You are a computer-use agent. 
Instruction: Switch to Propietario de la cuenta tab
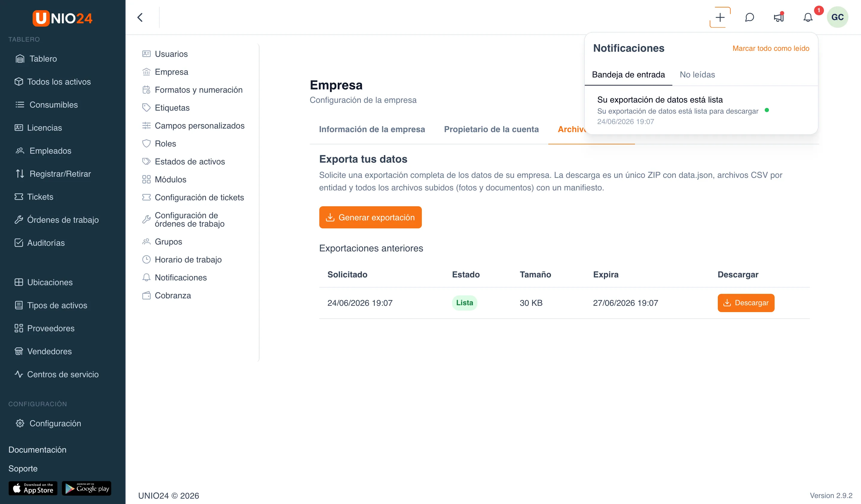pyautogui.click(x=491, y=129)
